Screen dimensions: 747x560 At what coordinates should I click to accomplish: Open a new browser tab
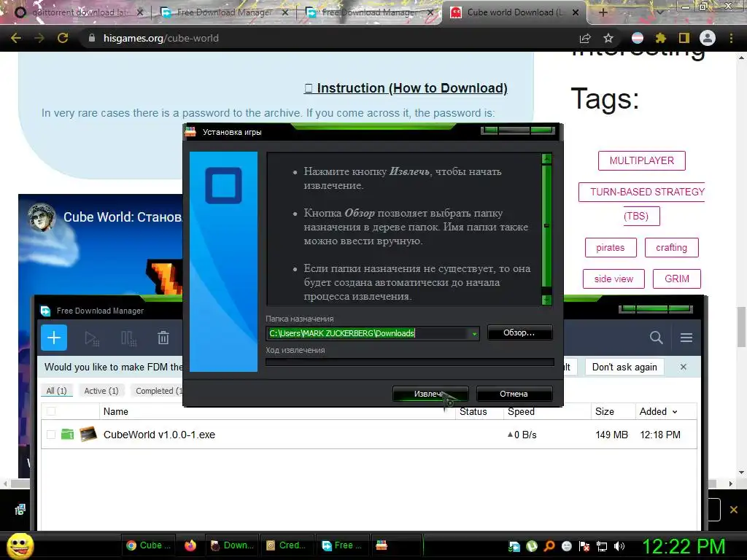603,12
